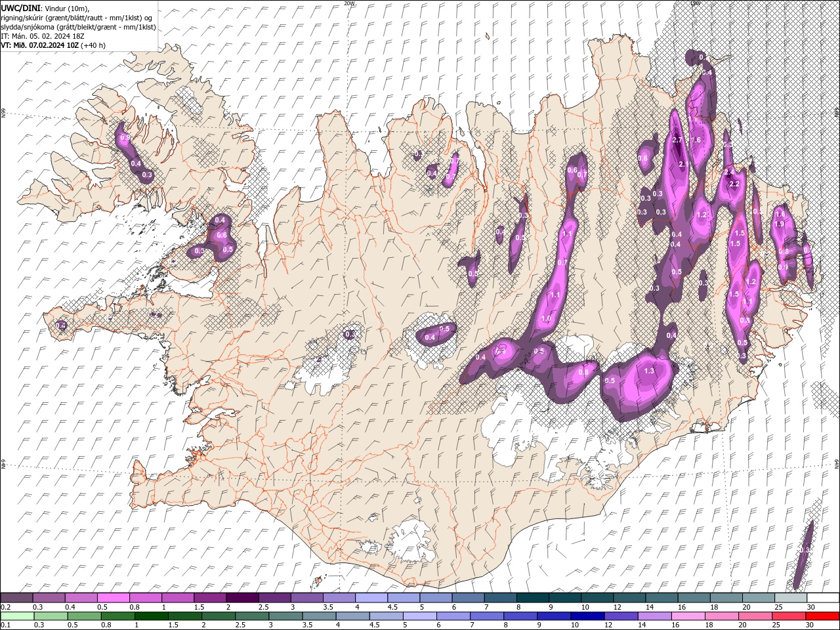This screenshot has height=630, width=840.
Task: Pick the darkest purple 2 snow legend swatch
Action: 242,598
